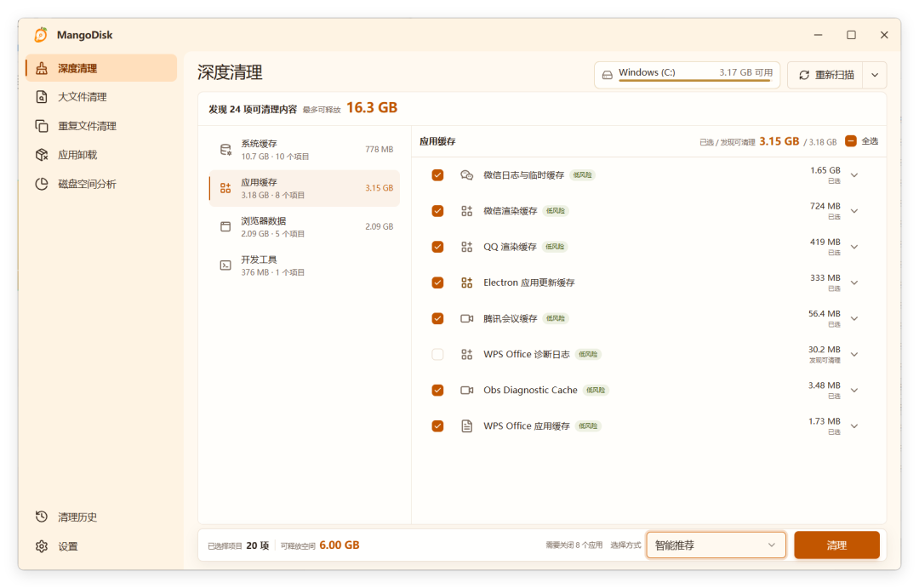Uncheck 微信渲染缓存 checkbox
Viewport: 919px width, 588px height.
(438, 211)
